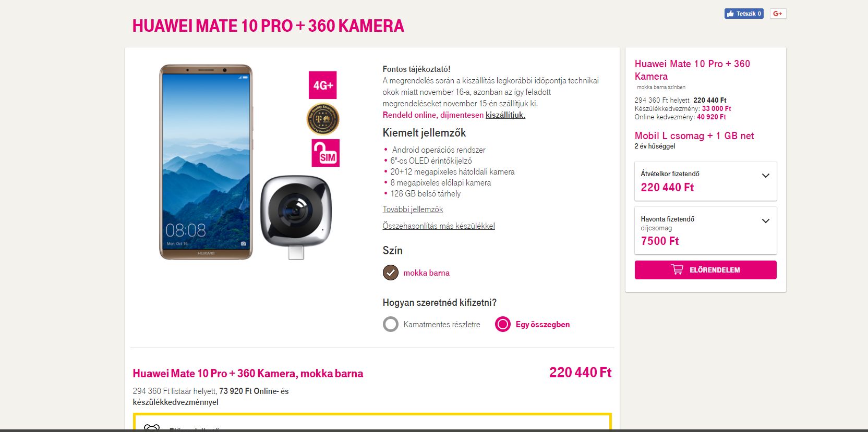
Task: Open the További jellemzők link
Action: (x=413, y=209)
